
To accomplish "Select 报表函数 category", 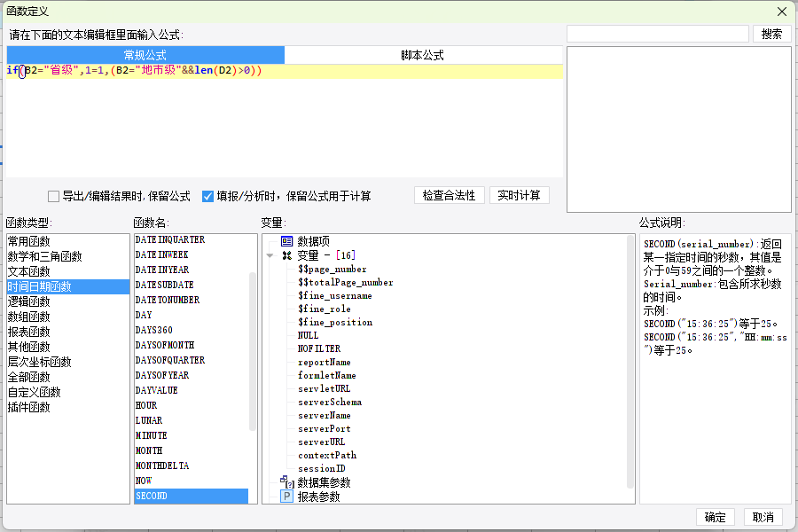I will (x=67, y=332).
